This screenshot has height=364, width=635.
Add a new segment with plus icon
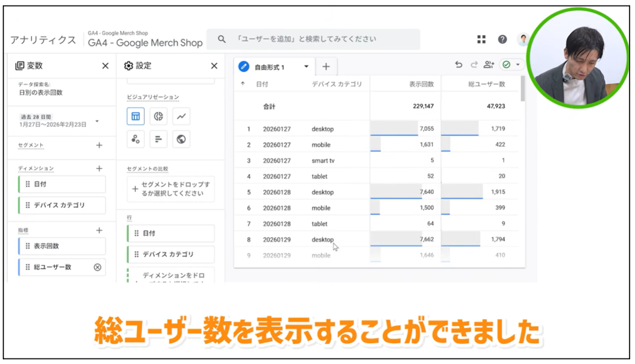(x=99, y=145)
